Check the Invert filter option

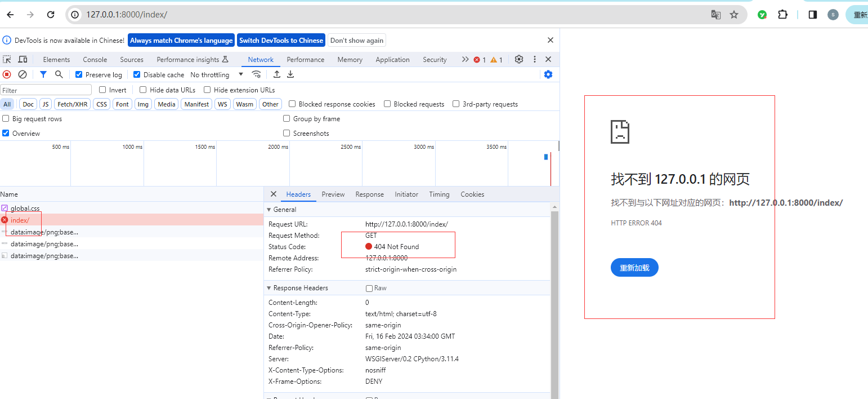[102, 90]
